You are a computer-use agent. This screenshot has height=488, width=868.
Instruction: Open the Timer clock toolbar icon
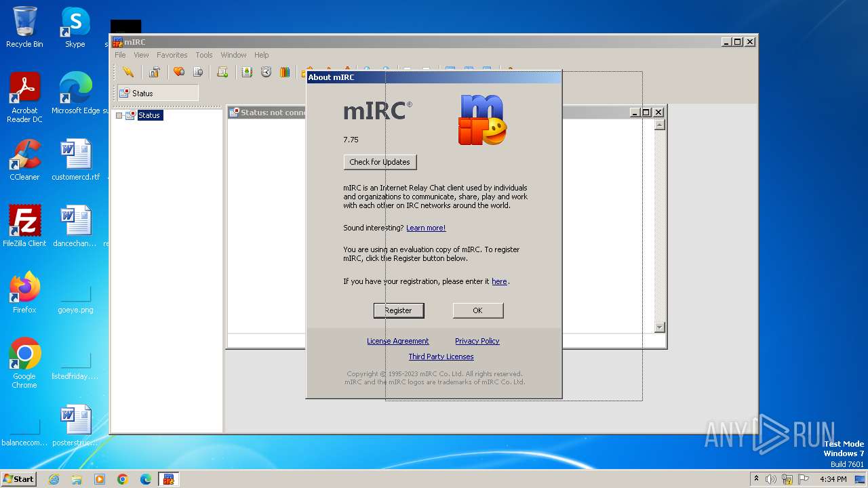pos(266,72)
